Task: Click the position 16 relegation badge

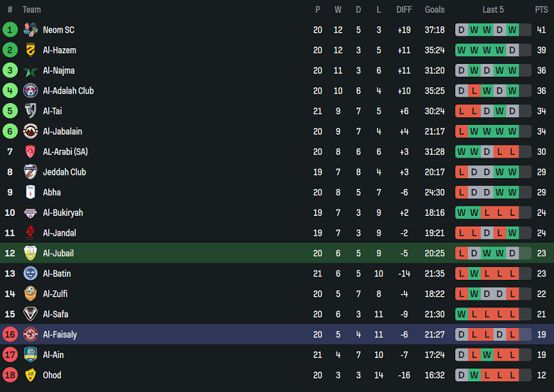Action: click(10, 334)
